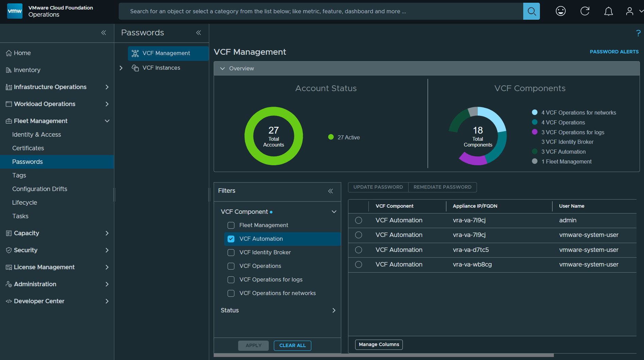644x360 pixels.
Task: Select the radio button for admin row
Action: click(x=359, y=220)
